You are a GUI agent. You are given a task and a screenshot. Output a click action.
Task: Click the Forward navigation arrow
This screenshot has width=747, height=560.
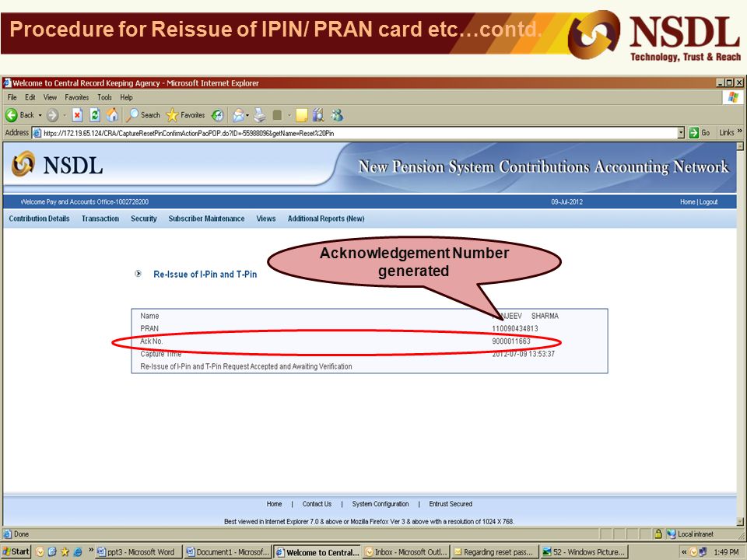tap(52, 115)
